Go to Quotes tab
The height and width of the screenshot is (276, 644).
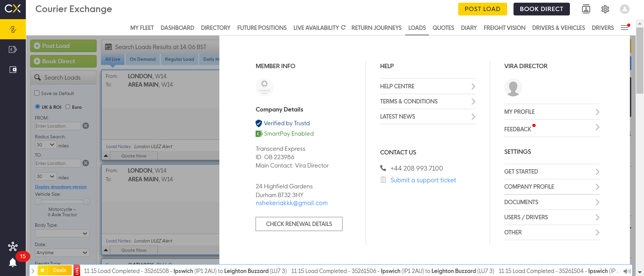tap(443, 28)
